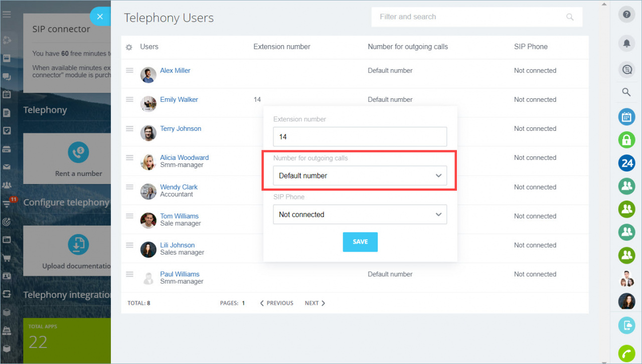The height and width of the screenshot is (364, 642).
Task: Open the blue calendar icon in right bar
Action: [626, 117]
